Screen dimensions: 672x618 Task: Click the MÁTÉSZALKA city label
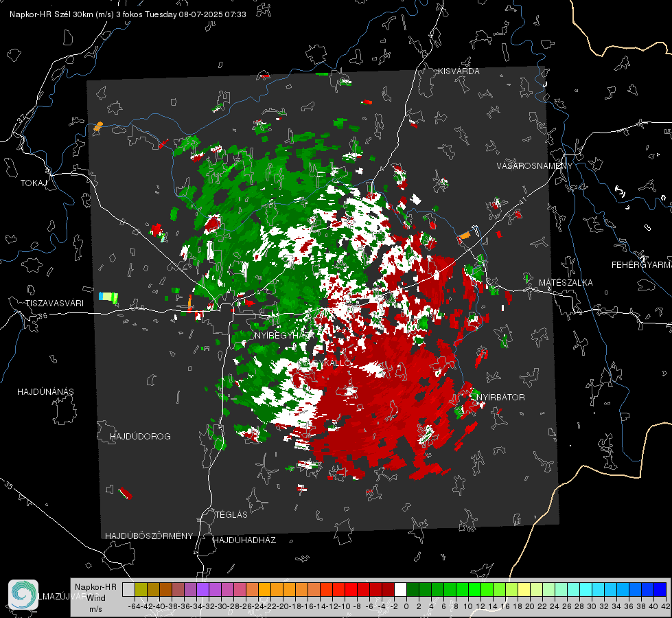[x=566, y=283]
